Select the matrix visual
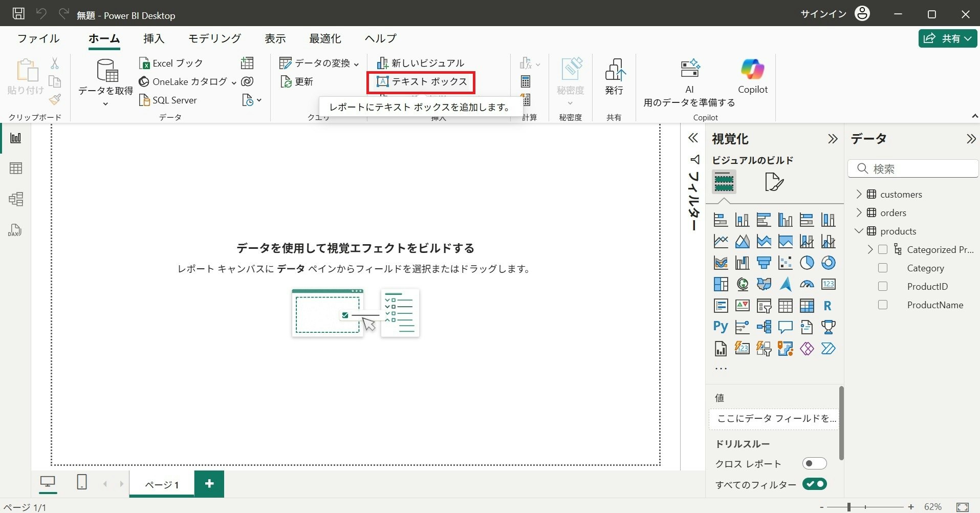The image size is (980, 513). [807, 306]
